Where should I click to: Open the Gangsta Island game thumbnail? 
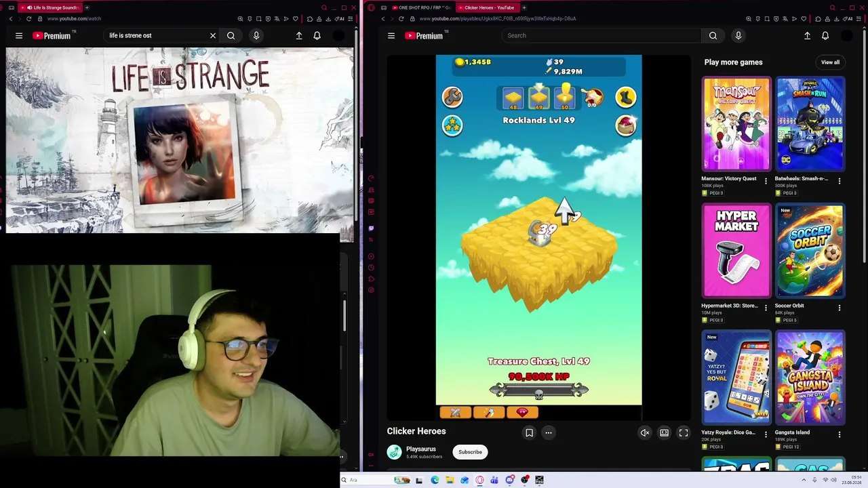pos(810,378)
